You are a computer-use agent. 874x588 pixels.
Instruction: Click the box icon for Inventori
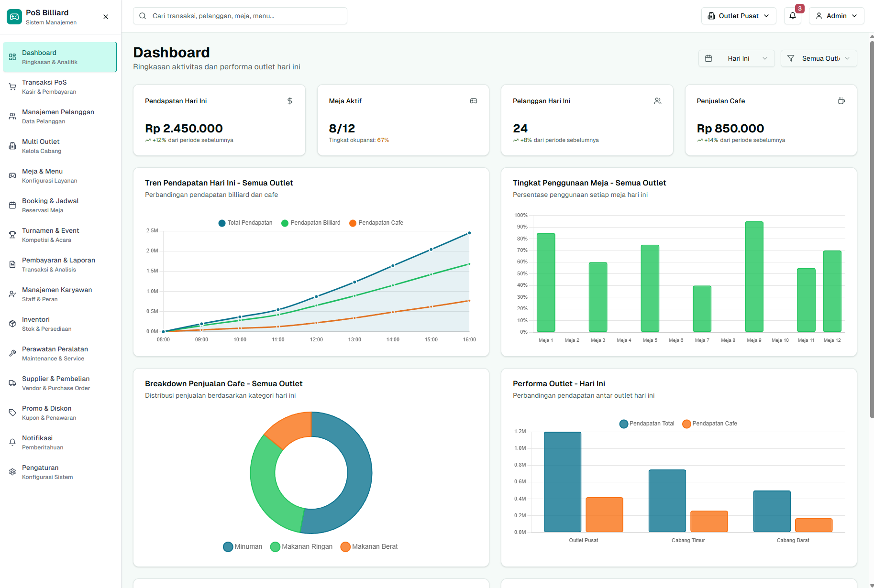pyautogui.click(x=12, y=324)
